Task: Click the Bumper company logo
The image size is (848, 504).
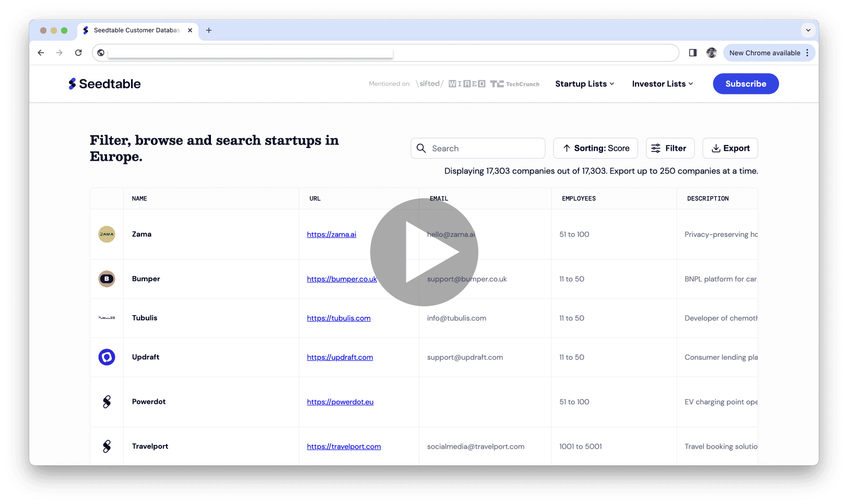Action: pos(107,279)
